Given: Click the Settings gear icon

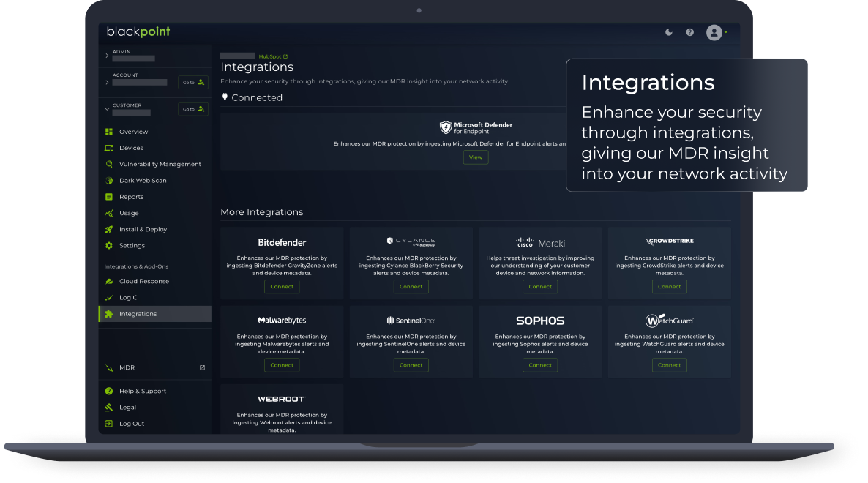Looking at the screenshot, I should 109,246.
